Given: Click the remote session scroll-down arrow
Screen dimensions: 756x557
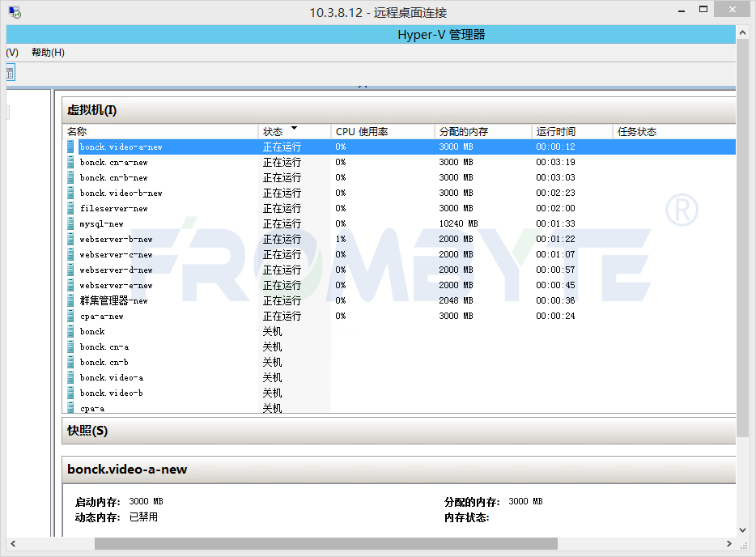Looking at the screenshot, I should click(x=743, y=530).
